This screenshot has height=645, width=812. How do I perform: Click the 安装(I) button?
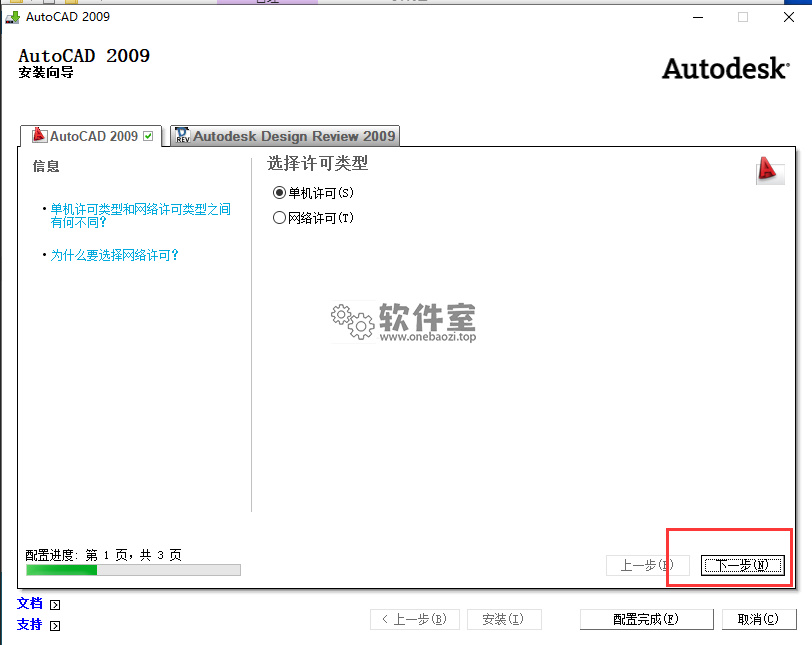coord(504,619)
